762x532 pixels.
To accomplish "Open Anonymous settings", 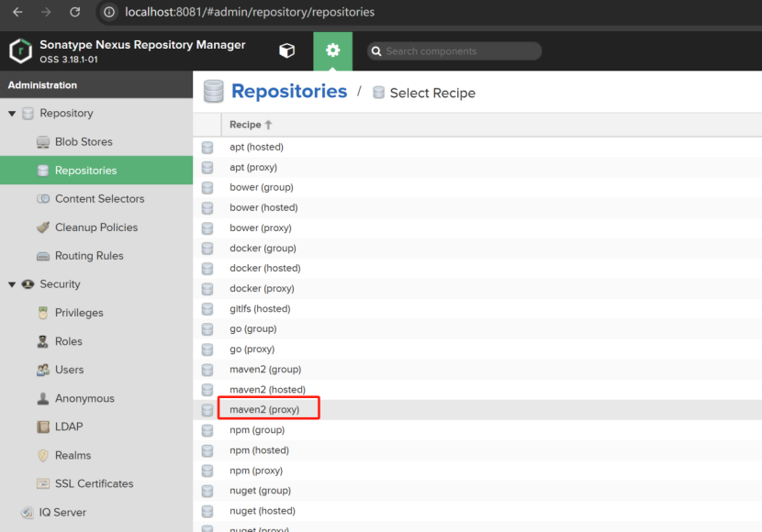I will (x=84, y=398).
